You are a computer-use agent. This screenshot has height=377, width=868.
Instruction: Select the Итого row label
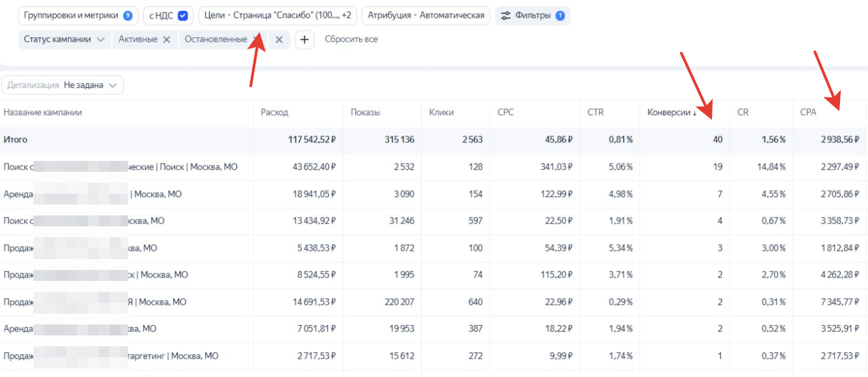click(16, 140)
